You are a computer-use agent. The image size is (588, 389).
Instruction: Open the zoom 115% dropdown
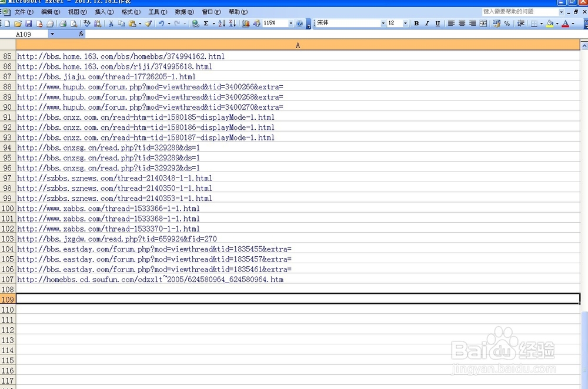pyautogui.click(x=290, y=24)
